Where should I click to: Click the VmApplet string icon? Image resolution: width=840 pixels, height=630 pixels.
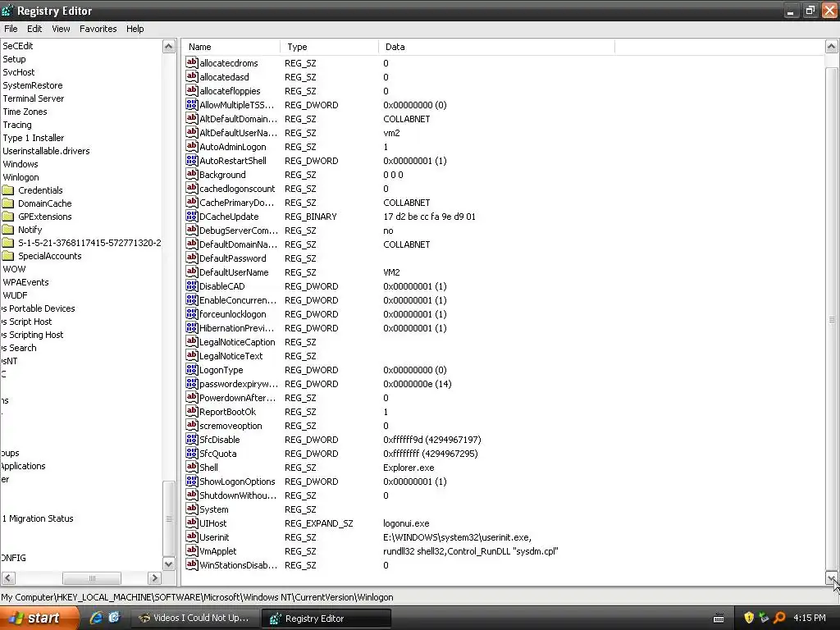[x=192, y=550]
